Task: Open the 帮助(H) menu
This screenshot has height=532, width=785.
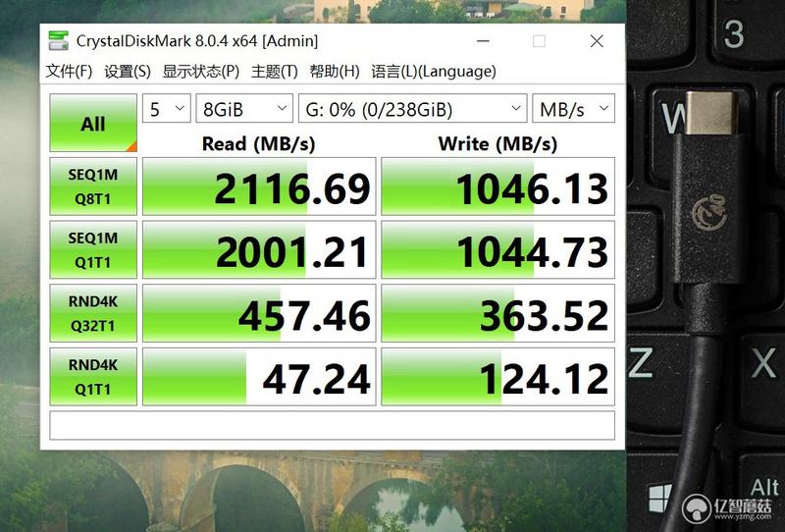Action: (x=335, y=71)
